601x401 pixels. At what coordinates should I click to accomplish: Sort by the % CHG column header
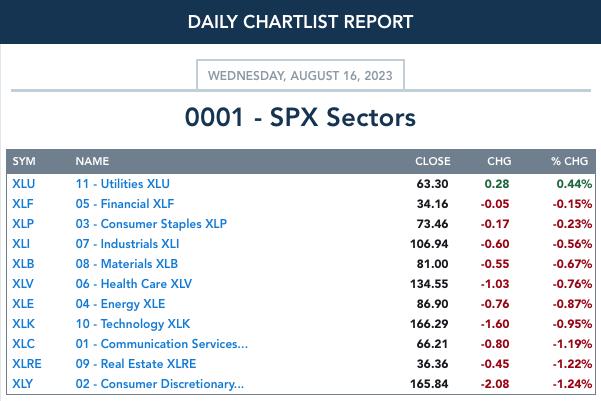[570, 161]
